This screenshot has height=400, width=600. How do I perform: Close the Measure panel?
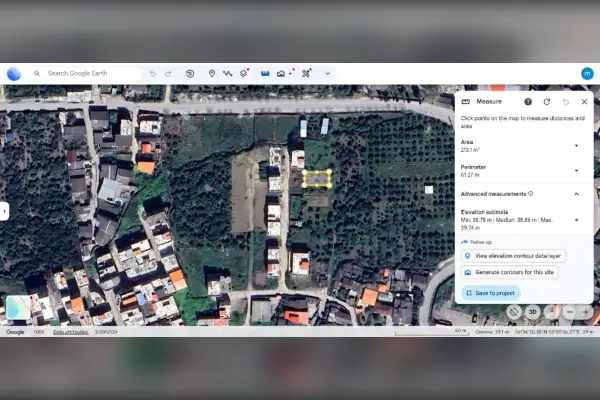click(584, 101)
